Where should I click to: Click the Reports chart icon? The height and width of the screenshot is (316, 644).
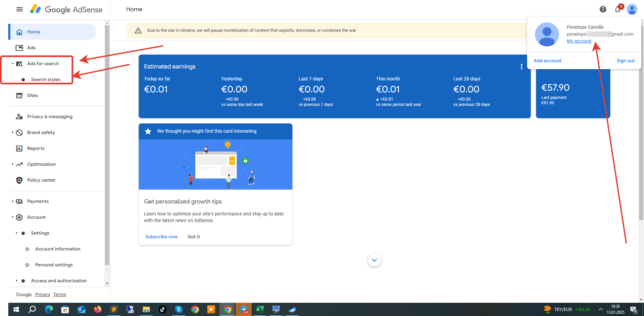(x=19, y=148)
